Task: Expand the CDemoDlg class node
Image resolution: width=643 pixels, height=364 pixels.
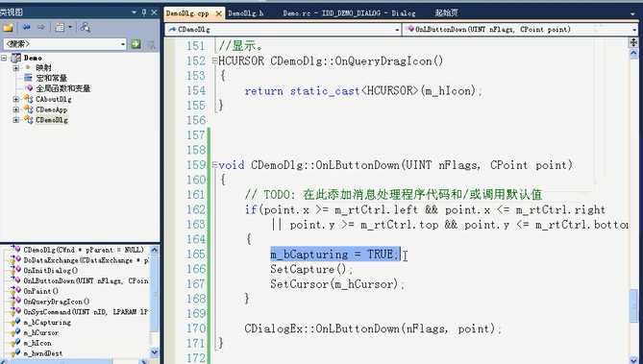Action: tap(16, 120)
